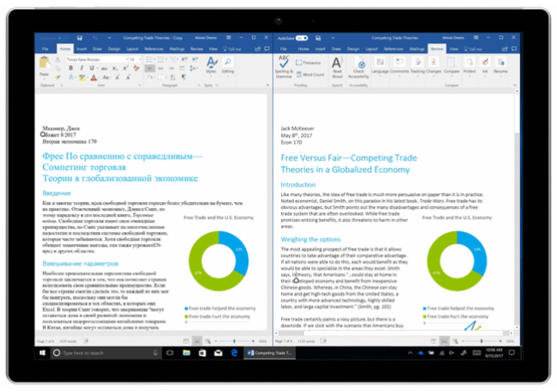Click the Paste clipboard icon in the left window

click(x=45, y=64)
